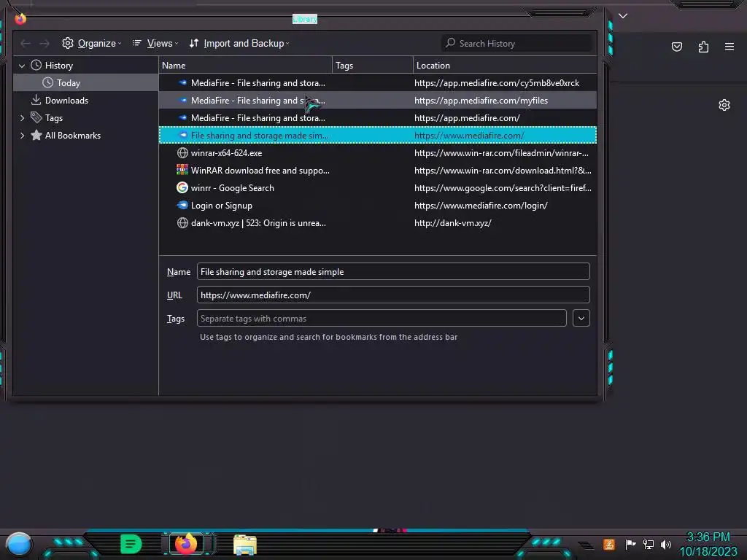This screenshot has width=747, height=560.
Task: Select Downloads in the sidebar
Action: pos(86,101)
